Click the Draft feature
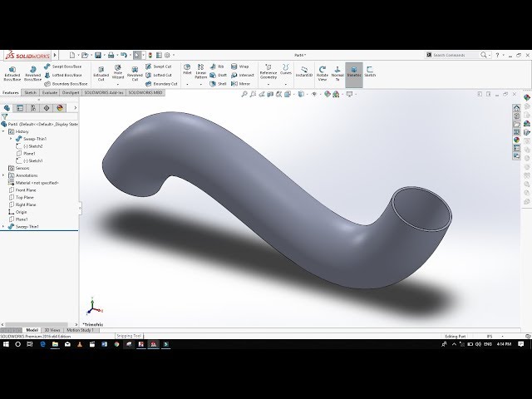Screen dimensions: 532x399 pos(218,75)
